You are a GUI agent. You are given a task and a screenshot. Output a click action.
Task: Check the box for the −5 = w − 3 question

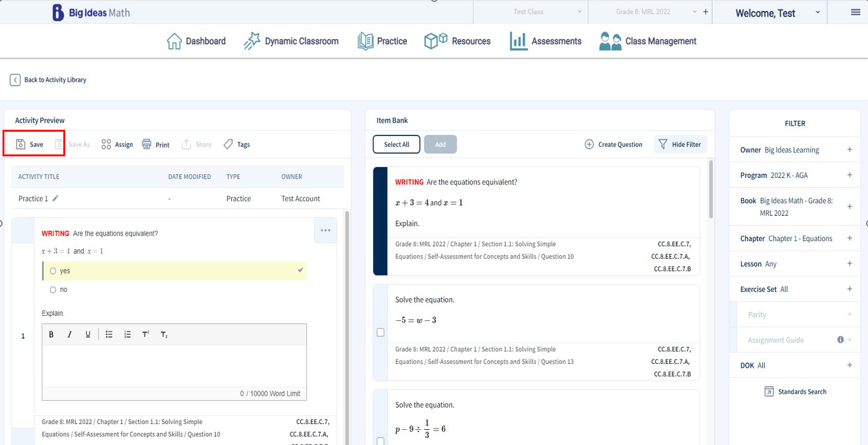(381, 332)
